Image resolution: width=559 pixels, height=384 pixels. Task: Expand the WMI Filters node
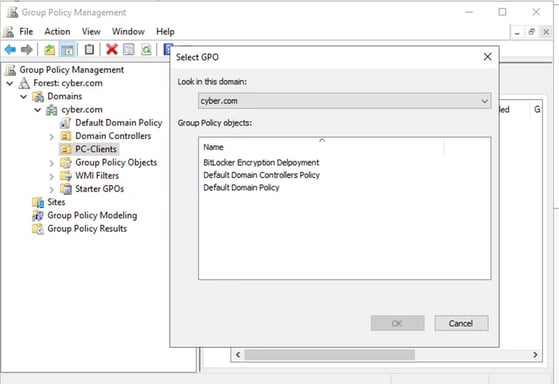point(51,176)
